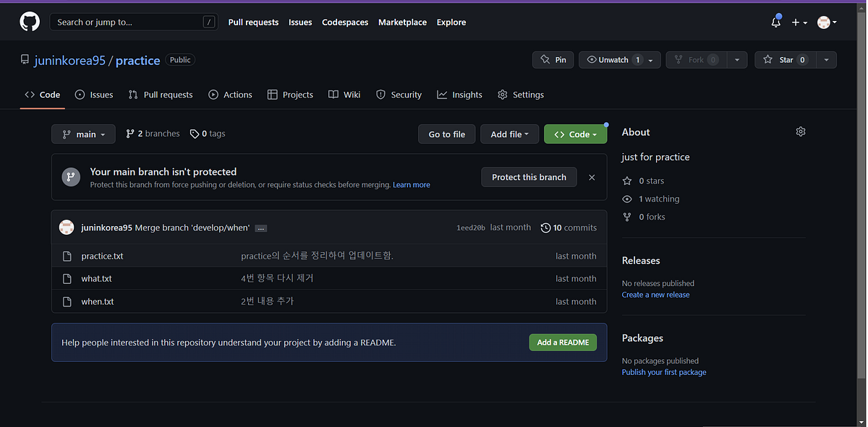
Task: Open the user avatar menu
Action: click(x=827, y=22)
